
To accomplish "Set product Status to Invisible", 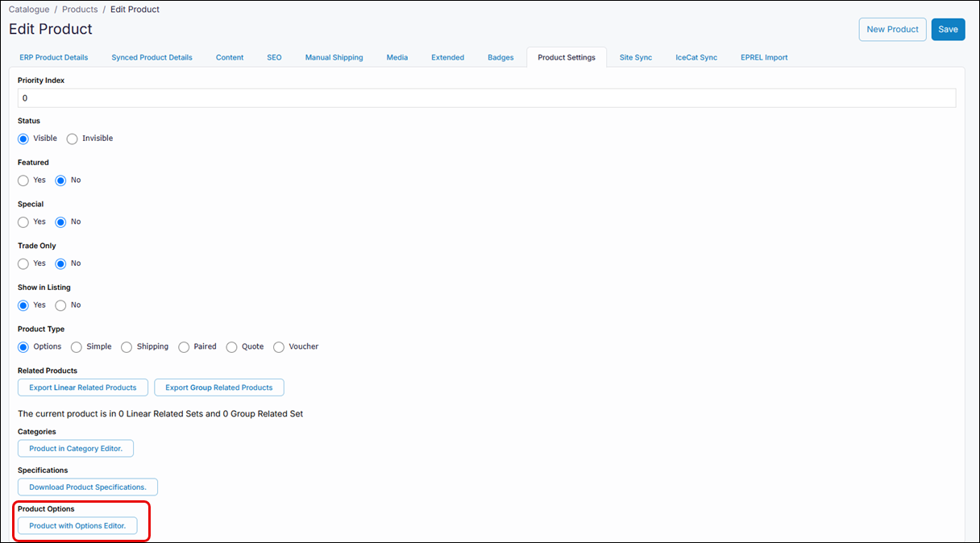I will tap(72, 139).
